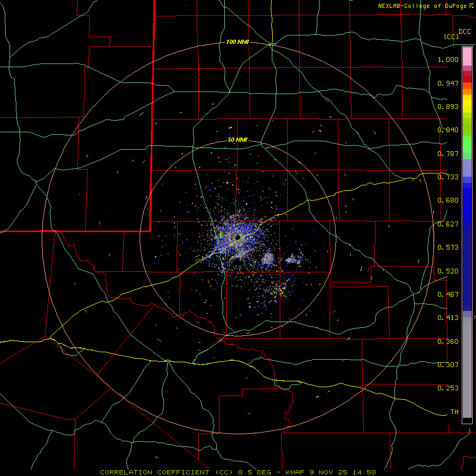This screenshot has height=476, width=476.
Task: Click the 0.573 scale value
Action: (x=448, y=248)
